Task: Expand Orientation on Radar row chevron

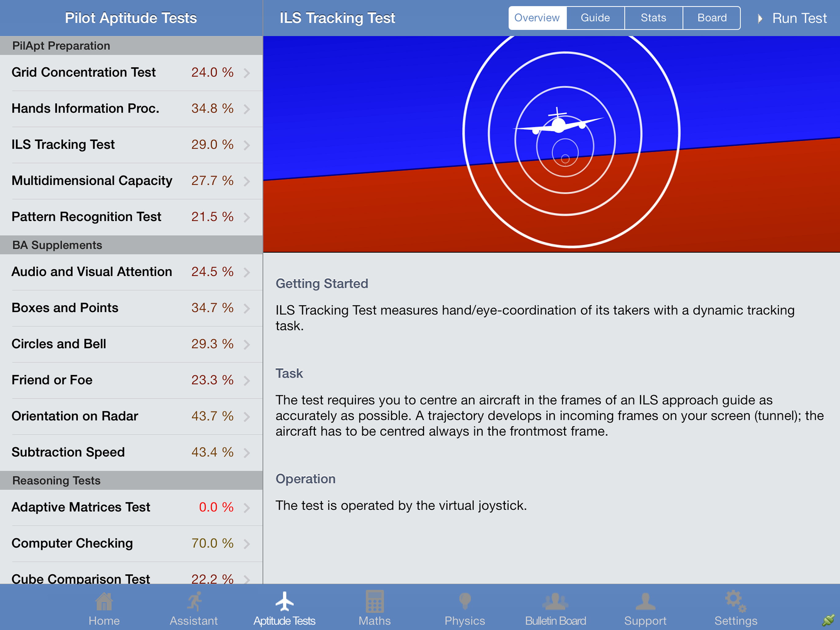Action: 247,417
